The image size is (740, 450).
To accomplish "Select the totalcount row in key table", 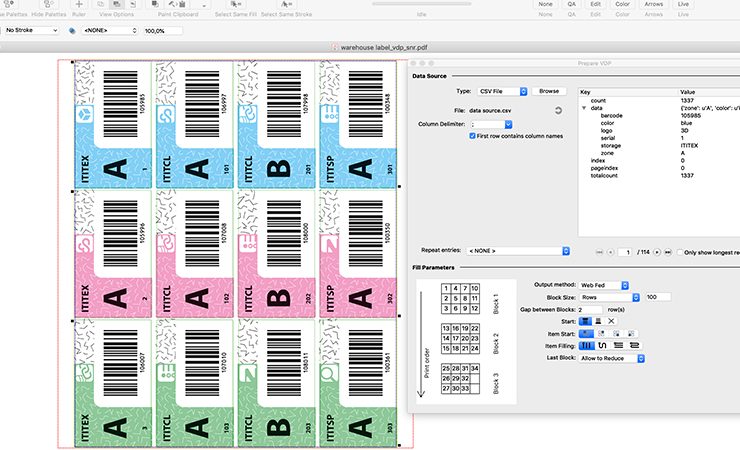I will click(x=659, y=175).
